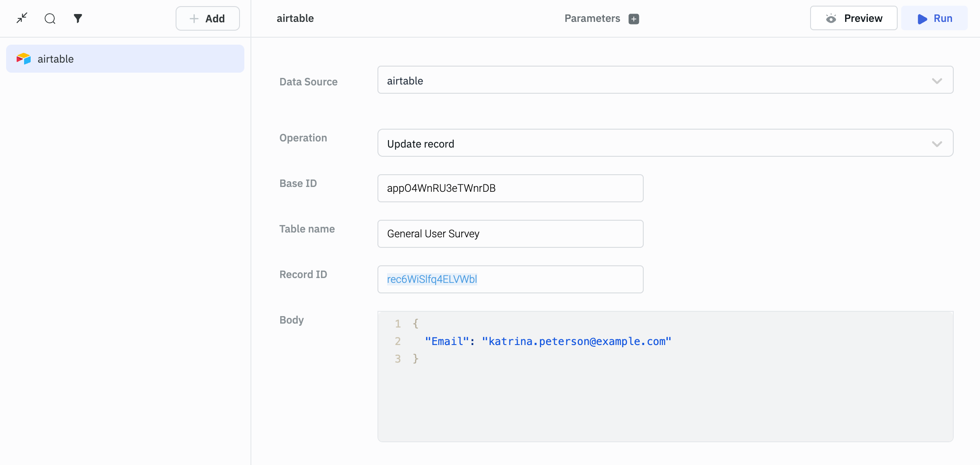Image resolution: width=980 pixels, height=465 pixels.
Task: Click into the Record ID field
Action: (x=510, y=279)
